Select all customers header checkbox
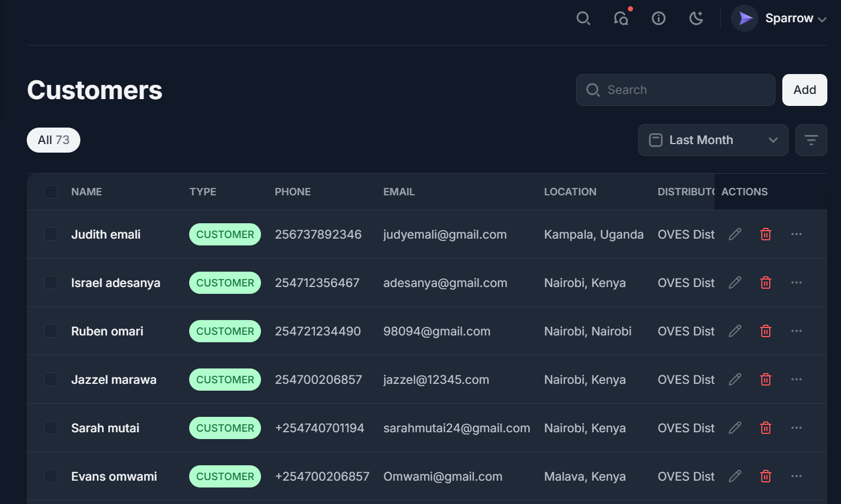Viewport: 841px width, 504px height. (x=51, y=192)
